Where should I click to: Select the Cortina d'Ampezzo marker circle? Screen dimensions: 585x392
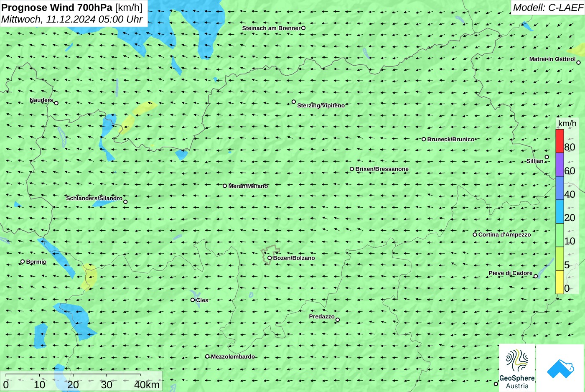click(475, 234)
